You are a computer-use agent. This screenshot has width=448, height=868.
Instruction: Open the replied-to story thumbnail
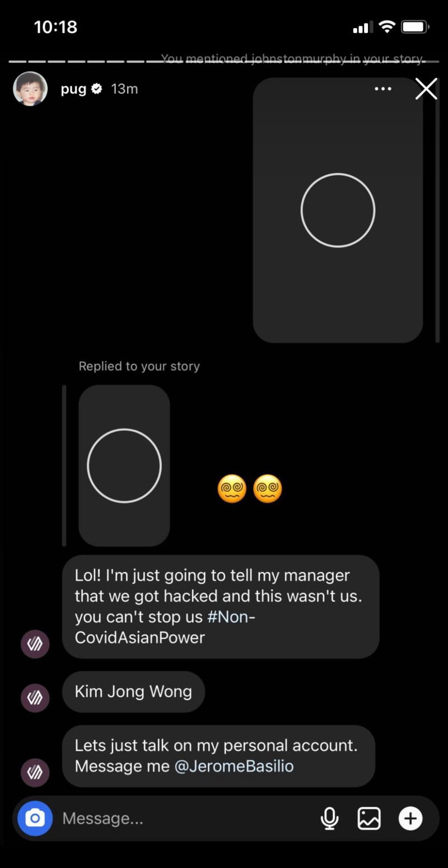[124, 465]
